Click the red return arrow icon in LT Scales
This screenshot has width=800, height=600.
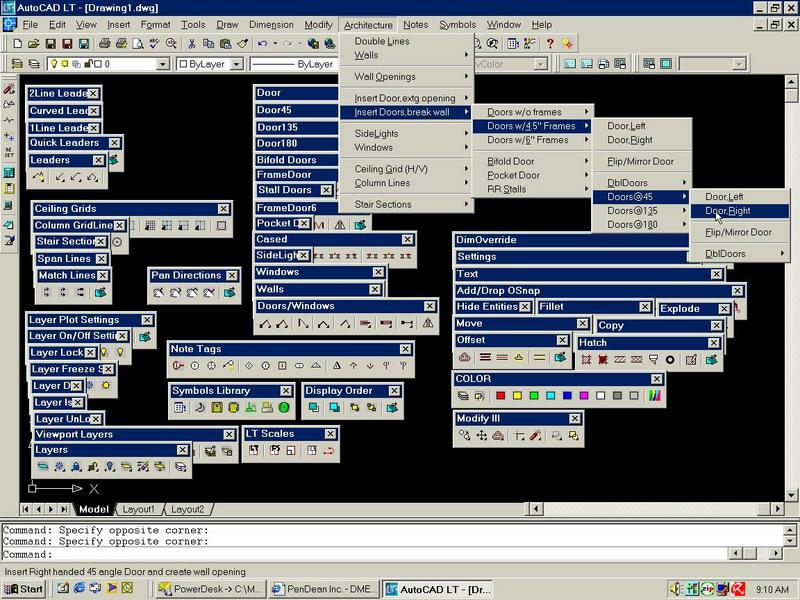coord(329,450)
